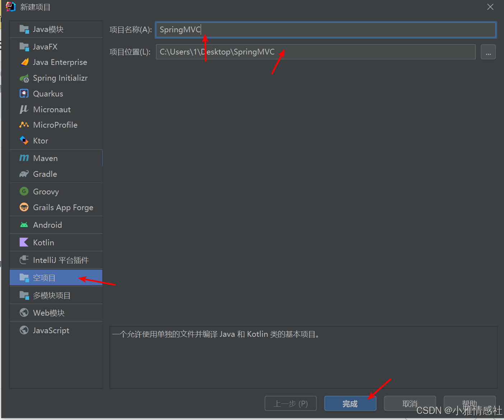Click the project description text area
The image size is (504, 420).
(x=304, y=357)
